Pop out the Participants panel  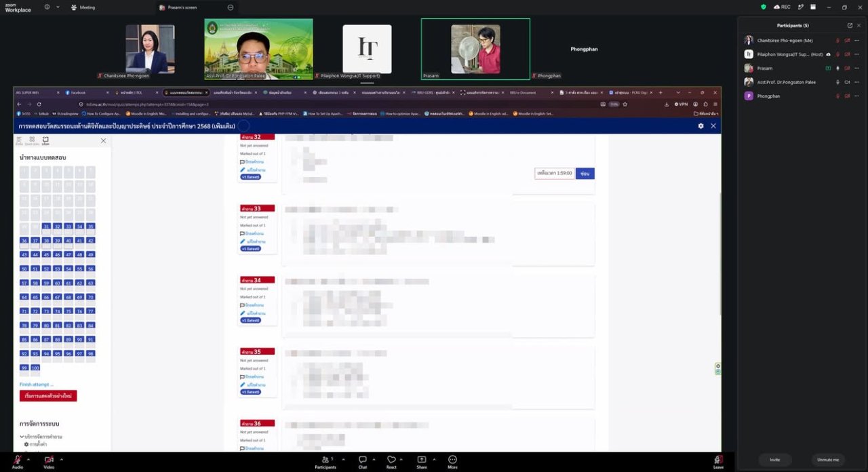(850, 26)
